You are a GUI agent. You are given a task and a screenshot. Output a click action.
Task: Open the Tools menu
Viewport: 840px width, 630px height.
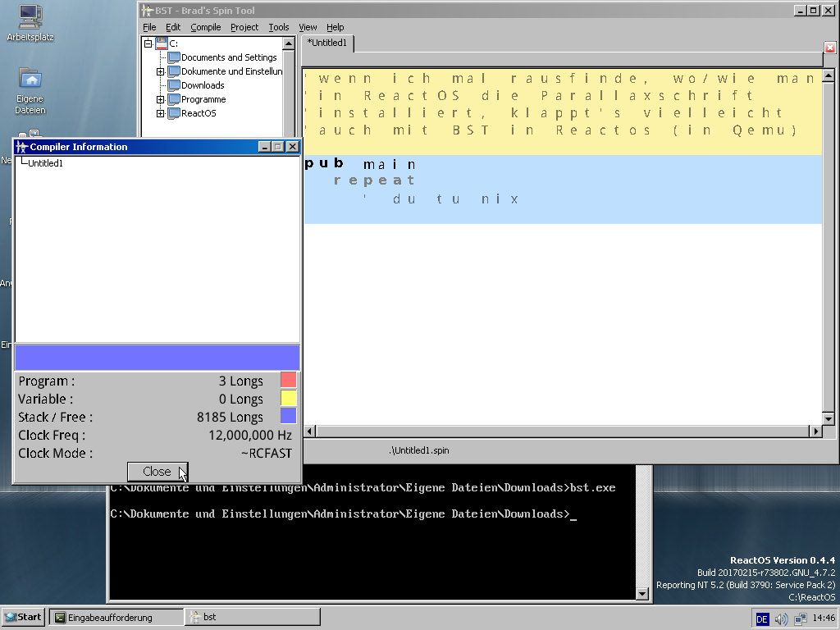point(279,27)
